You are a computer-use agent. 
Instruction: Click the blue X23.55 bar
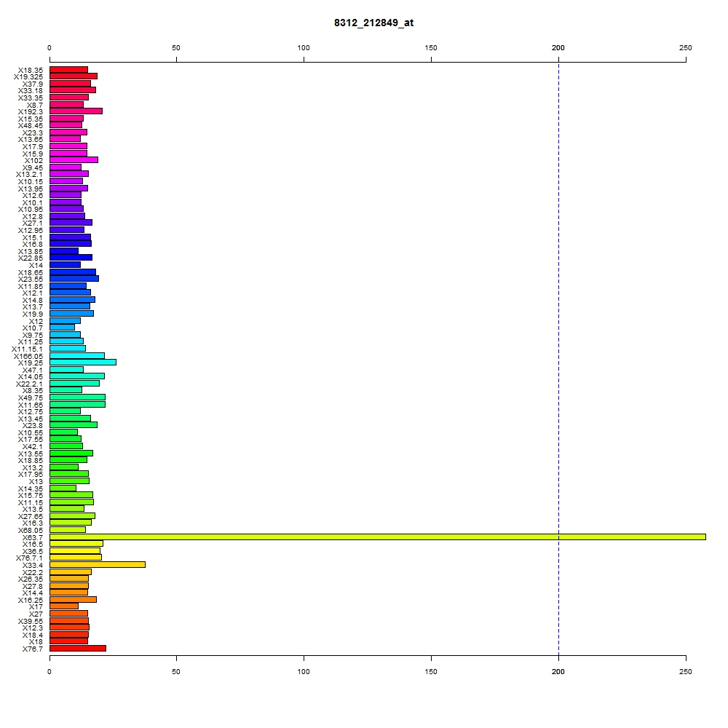pos(74,279)
